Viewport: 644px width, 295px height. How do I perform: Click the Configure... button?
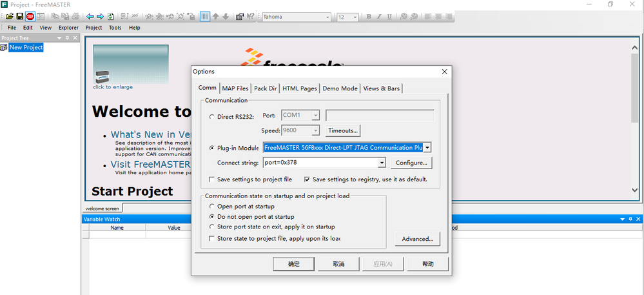click(x=411, y=163)
